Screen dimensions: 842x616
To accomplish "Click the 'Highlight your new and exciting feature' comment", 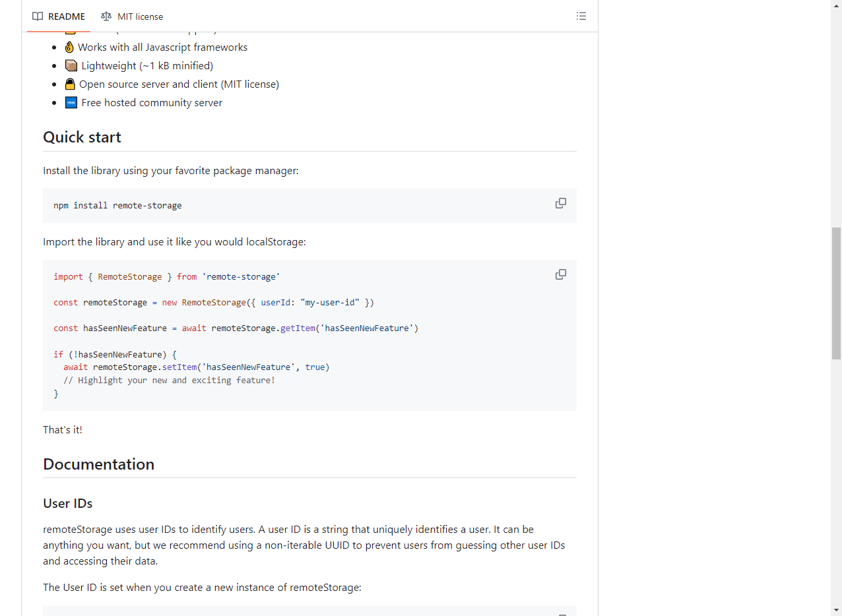I will pos(169,381).
